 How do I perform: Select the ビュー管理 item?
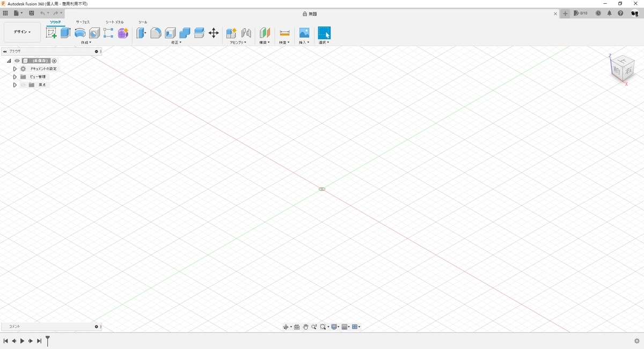coord(38,77)
